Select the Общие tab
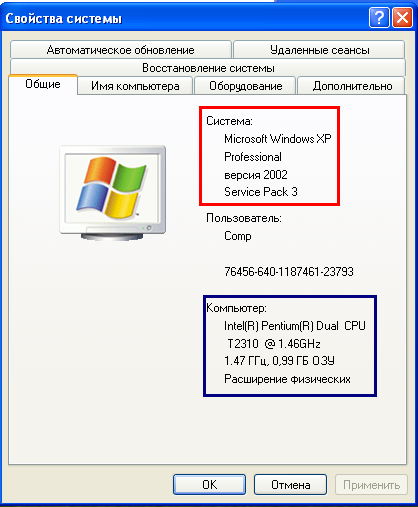Image resolution: width=418 pixels, height=507 pixels. (x=43, y=84)
